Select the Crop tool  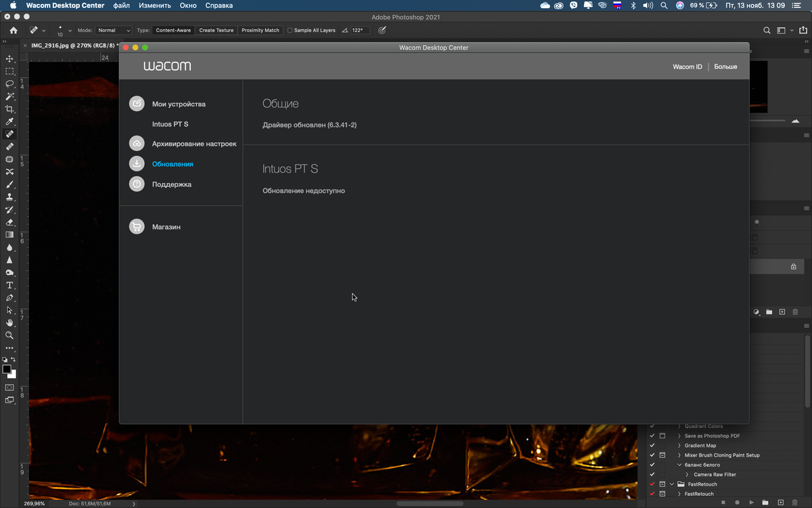(x=9, y=109)
